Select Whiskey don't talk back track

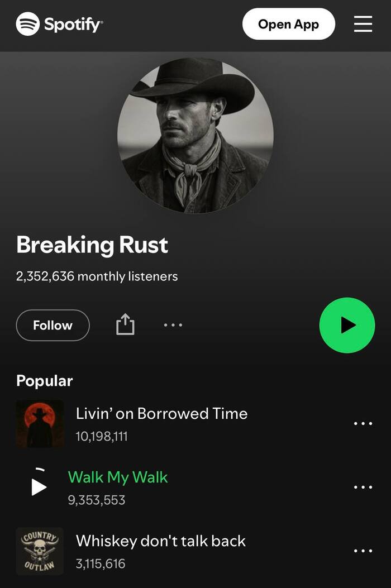[161, 541]
